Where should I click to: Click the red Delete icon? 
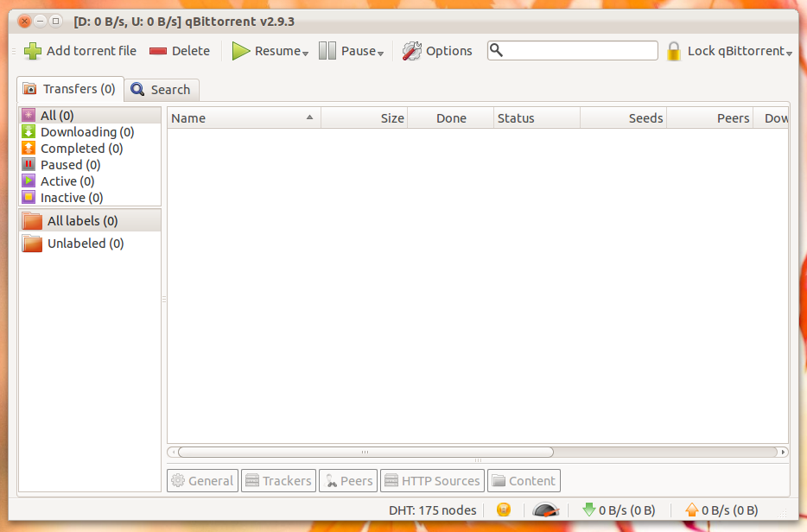pyautogui.click(x=158, y=51)
